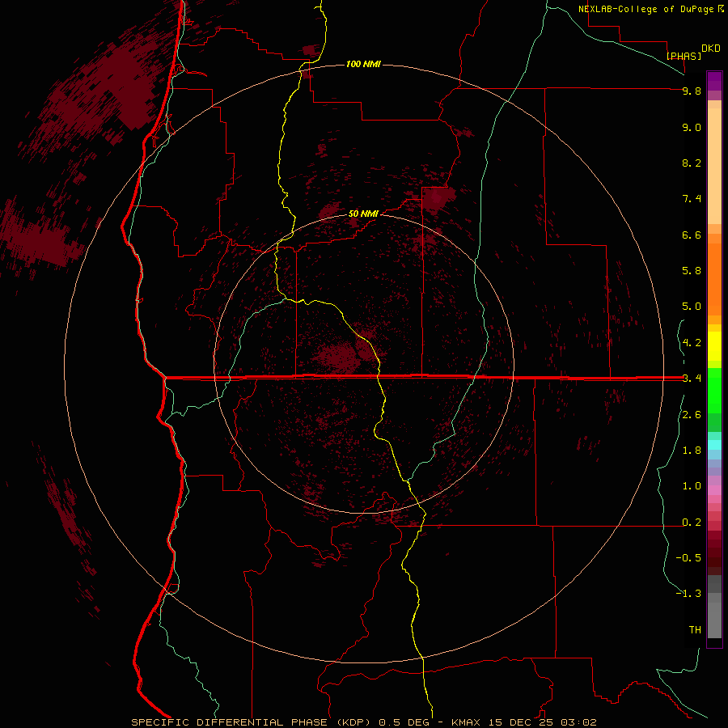
Task: Click the 1.8 scale value
Action: pyautogui.click(x=692, y=451)
